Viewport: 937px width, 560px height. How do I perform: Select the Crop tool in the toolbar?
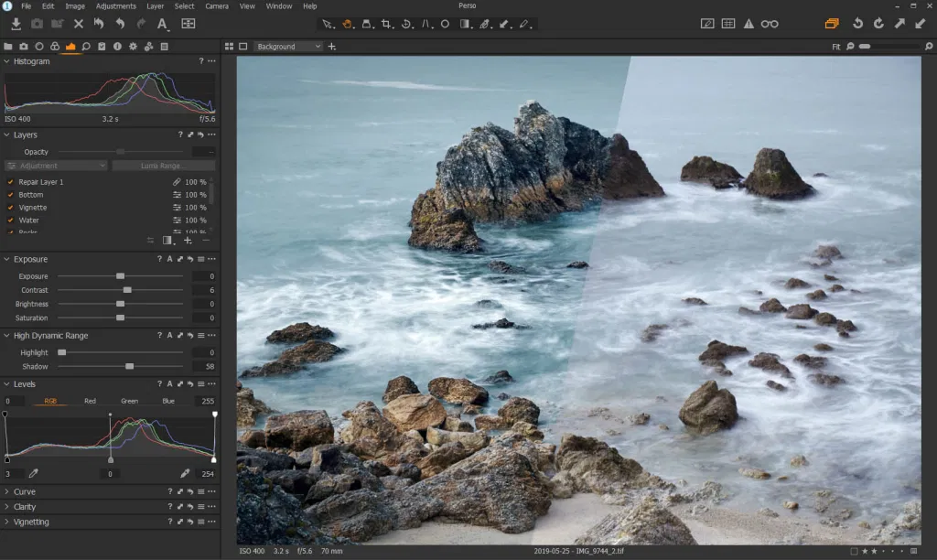tap(386, 24)
